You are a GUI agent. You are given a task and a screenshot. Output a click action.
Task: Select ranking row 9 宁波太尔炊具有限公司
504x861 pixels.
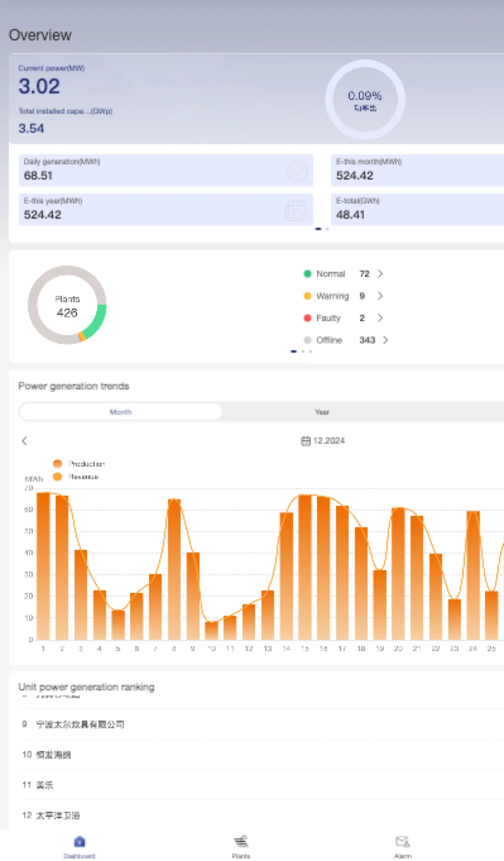(261, 724)
